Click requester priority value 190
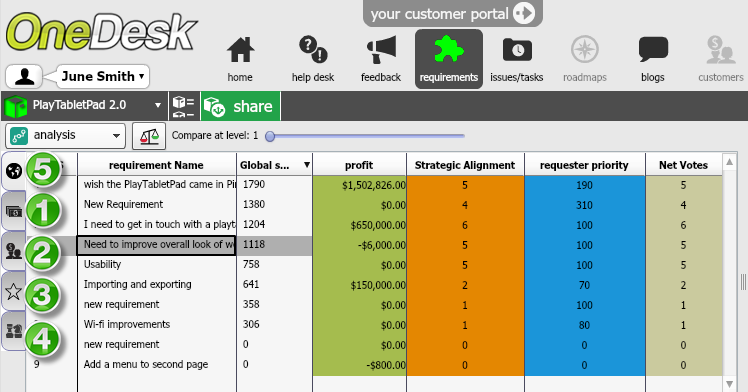 [584, 185]
